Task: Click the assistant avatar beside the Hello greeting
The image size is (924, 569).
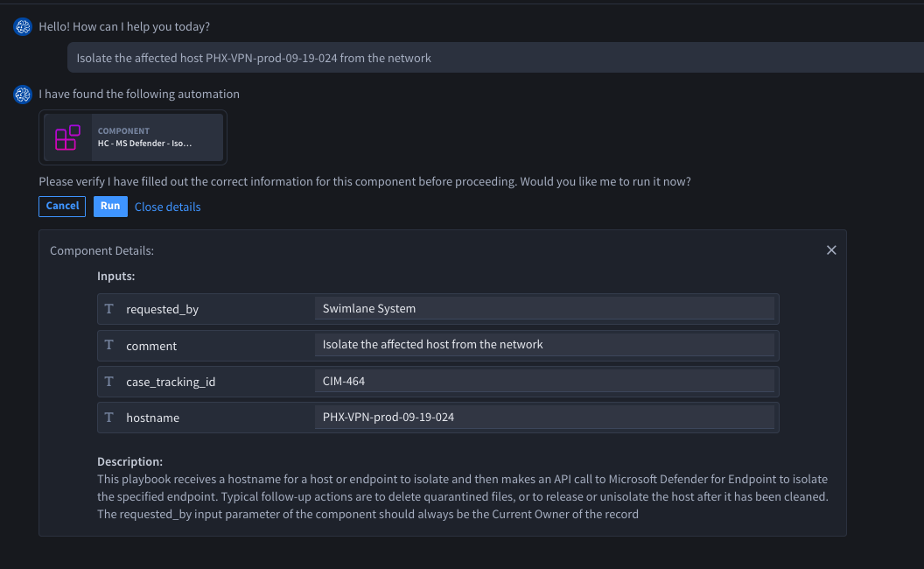Action: coord(23,26)
